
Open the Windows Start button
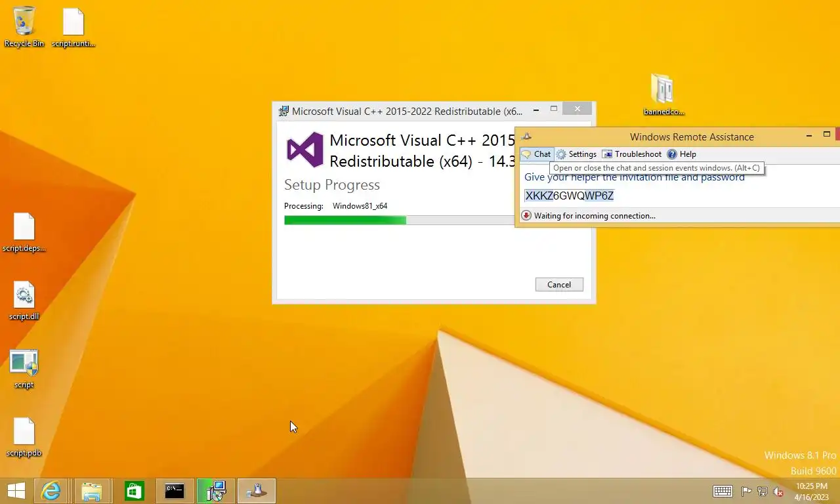click(x=16, y=490)
